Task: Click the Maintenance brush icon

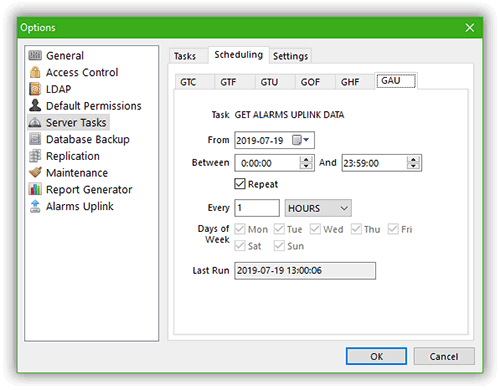Action: click(35, 172)
